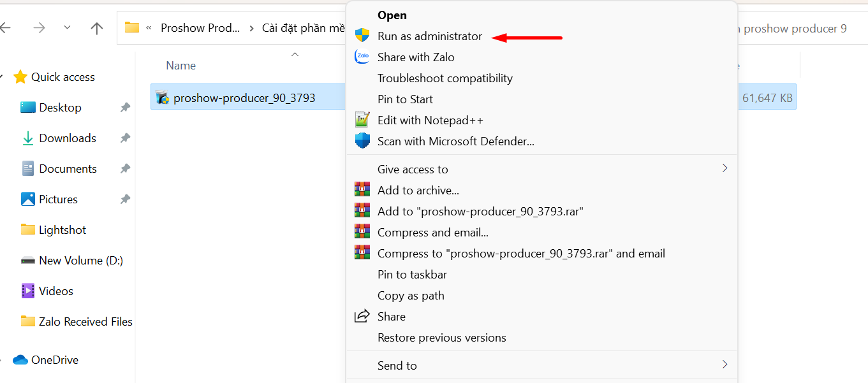This screenshot has height=383, width=868.
Task: Click the folder icon in the address bar
Action: click(132, 27)
